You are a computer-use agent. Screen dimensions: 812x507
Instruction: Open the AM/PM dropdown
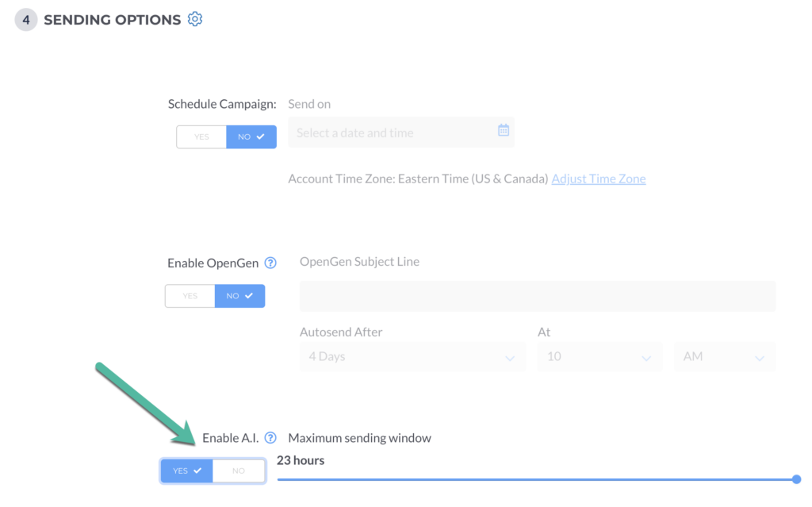click(x=724, y=357)
